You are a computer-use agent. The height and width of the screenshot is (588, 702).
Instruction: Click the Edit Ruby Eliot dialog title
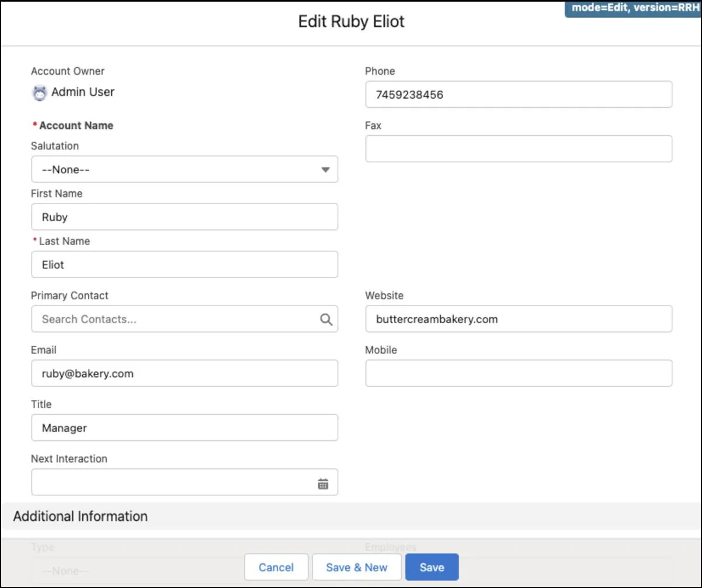click(x=352, y=22)
